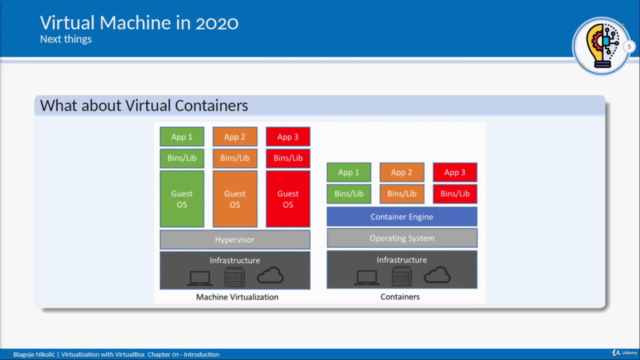640x360 pixels.
Task: Click the 'Next things' subtitle
Action: pyautogui.click(x=66, y=39)
